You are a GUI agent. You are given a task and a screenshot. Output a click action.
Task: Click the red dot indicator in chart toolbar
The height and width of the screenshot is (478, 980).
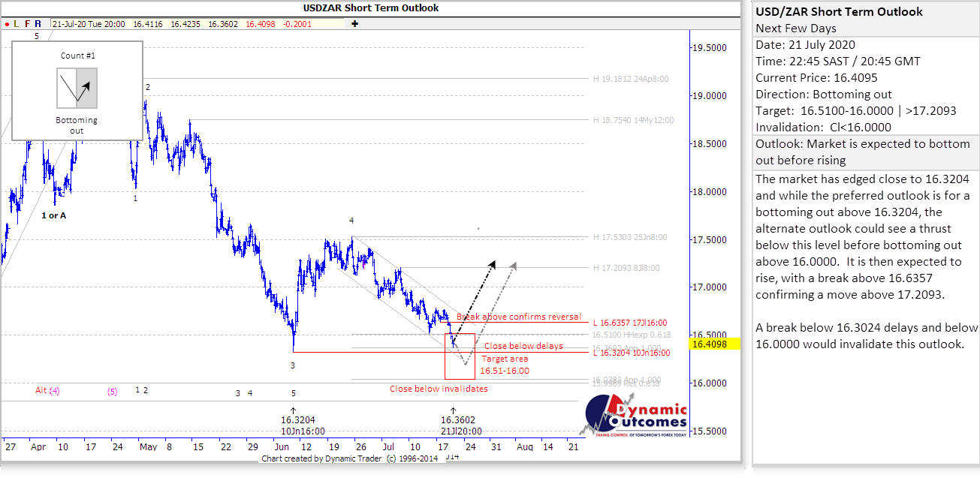pyautogui.click(x=6, y=24)
